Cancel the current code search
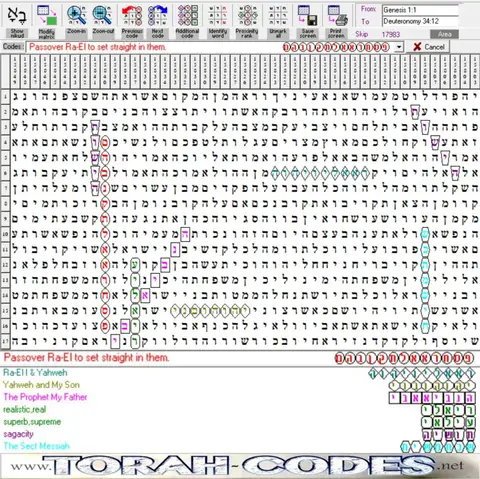 pos(429,47)
